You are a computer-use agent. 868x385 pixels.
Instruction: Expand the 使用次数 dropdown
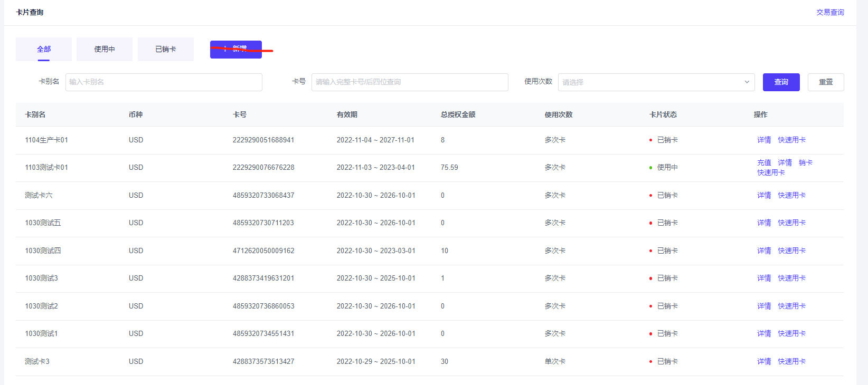pos(656,82)
